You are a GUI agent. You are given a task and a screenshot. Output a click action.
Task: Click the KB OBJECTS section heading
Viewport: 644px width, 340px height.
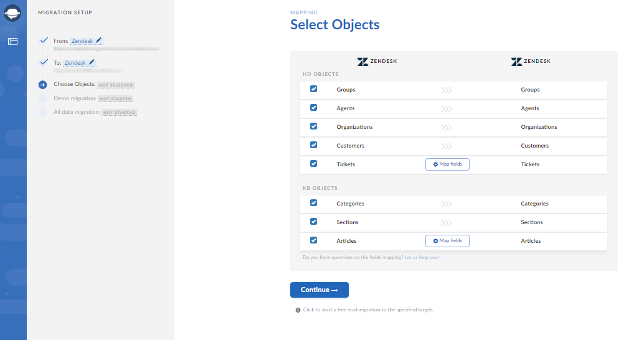click(x=320, y=188)
